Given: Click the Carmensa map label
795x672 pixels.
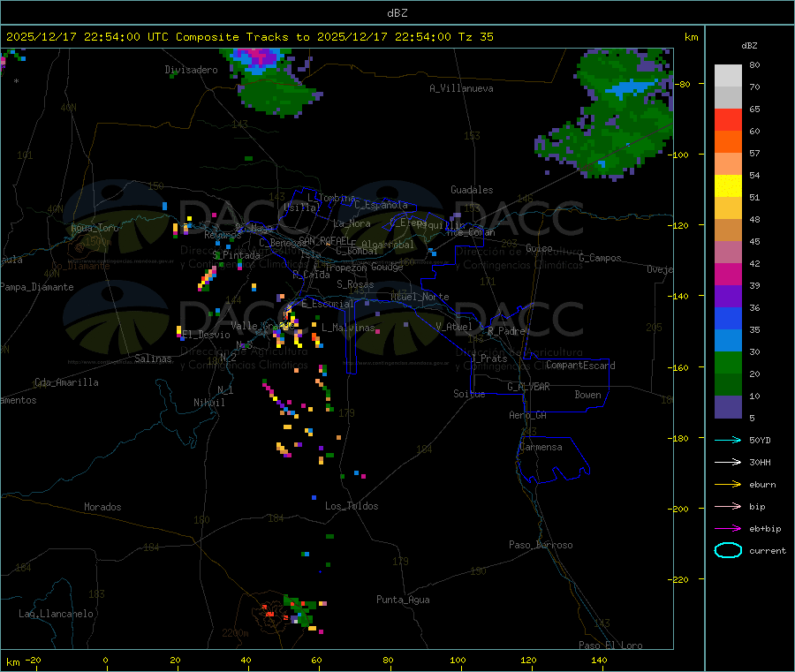Looking at the screenshot, I should tap(541, 447).
